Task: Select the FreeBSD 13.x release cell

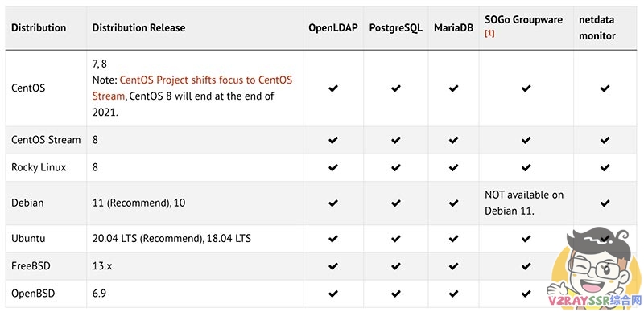Action: (x=102, y=266)
